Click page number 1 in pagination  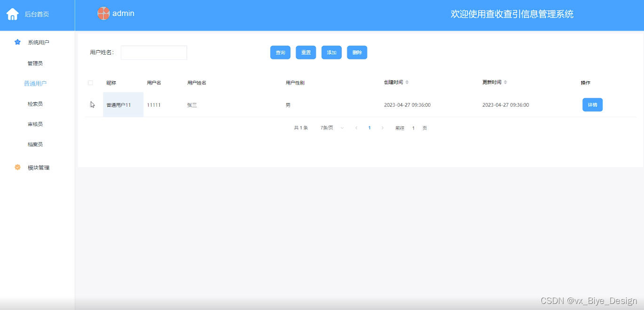pyautogui.click(x=369, y=128)
